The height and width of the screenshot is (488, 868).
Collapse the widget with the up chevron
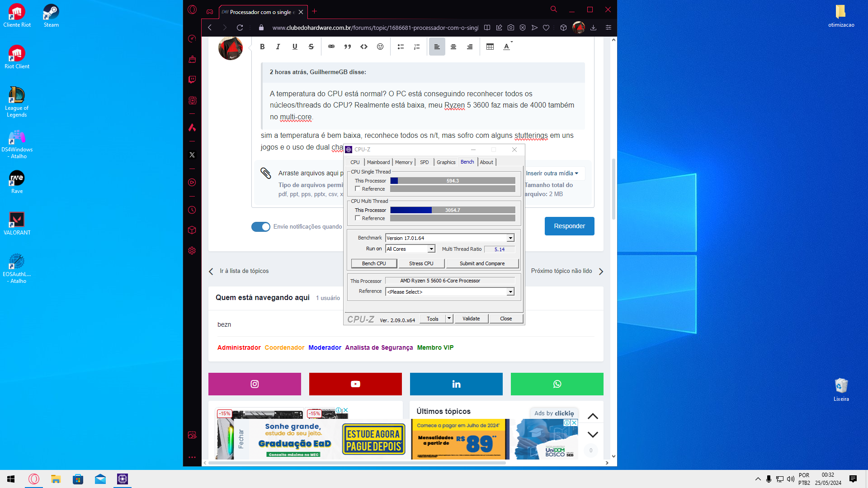(593, 416)
